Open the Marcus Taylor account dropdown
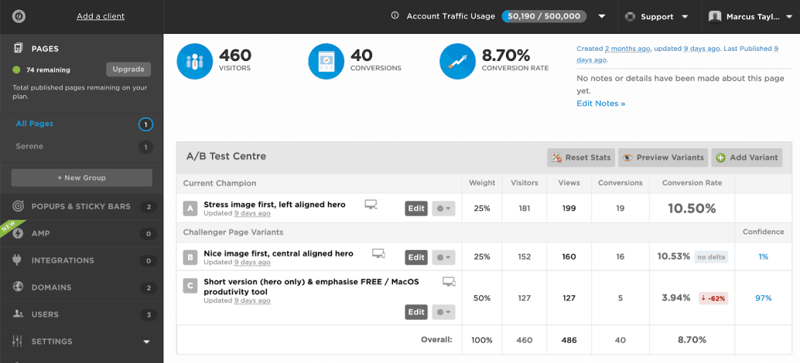 (789, 17)
